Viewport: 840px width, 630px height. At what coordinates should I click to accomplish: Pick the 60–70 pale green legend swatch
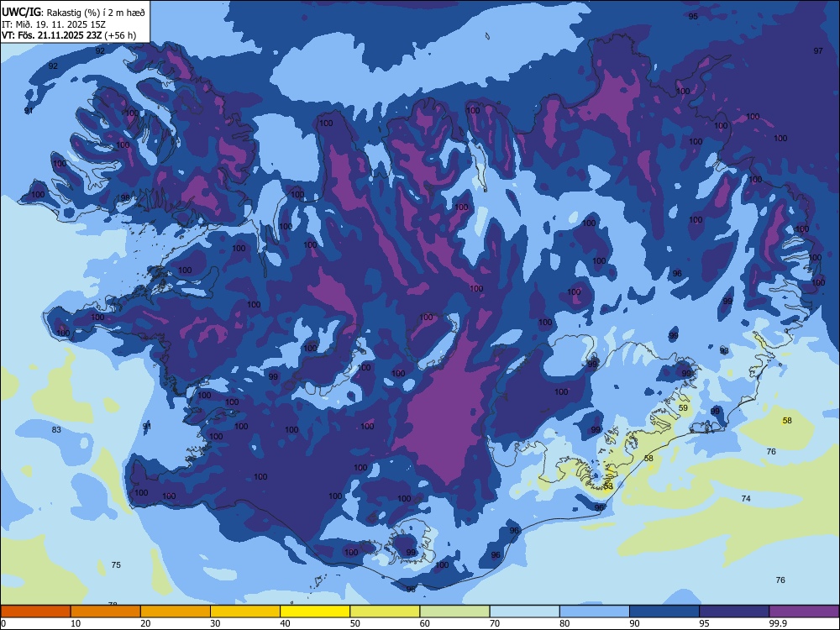click(x=454, y=612)
